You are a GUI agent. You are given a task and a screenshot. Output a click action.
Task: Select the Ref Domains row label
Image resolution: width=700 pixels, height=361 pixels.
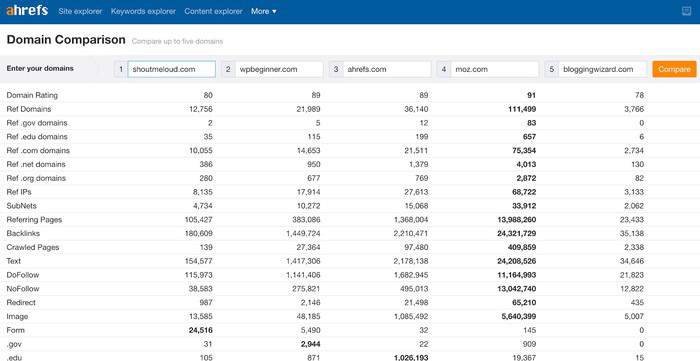(29, 109)
